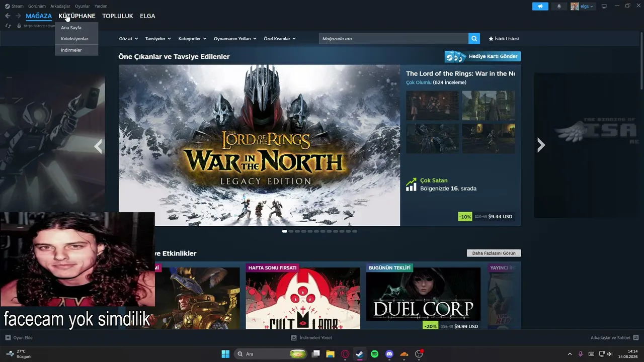
Task: Switch to the KÜTÜPHANE tab
Action: point(77,16)
